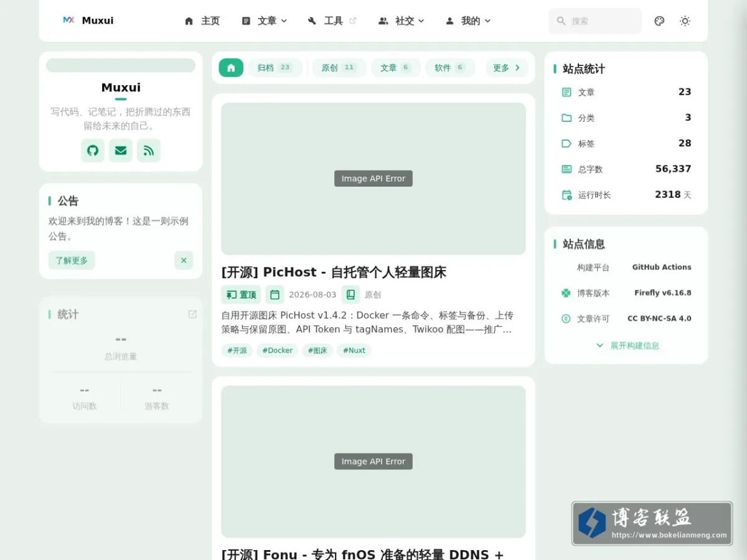Open the RSS feed icon
This screenshot has width=747, height=560.
(149, 151)
